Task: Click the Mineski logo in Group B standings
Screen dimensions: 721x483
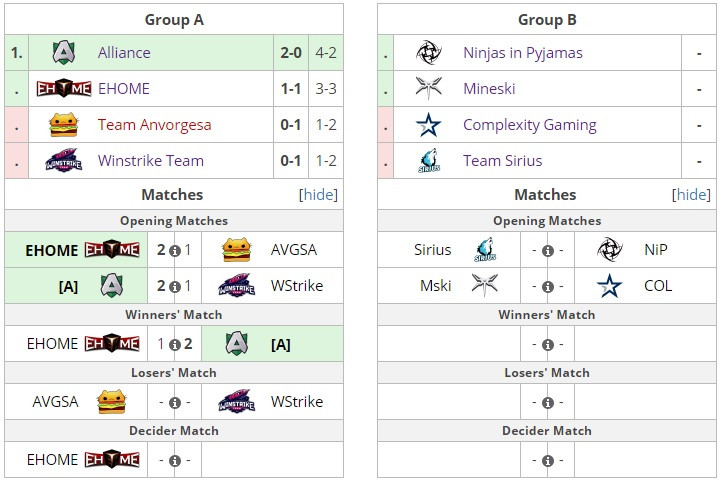Action: coord(429,87)
